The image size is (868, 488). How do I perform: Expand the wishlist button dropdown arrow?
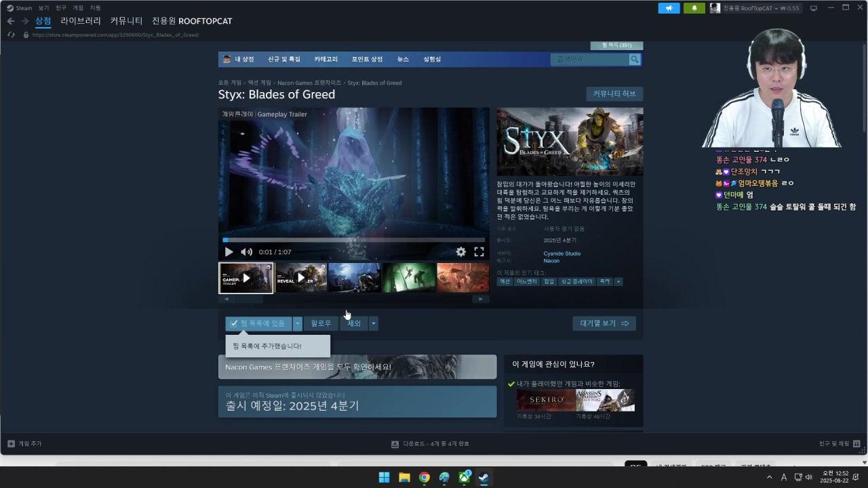click(297, 324)
